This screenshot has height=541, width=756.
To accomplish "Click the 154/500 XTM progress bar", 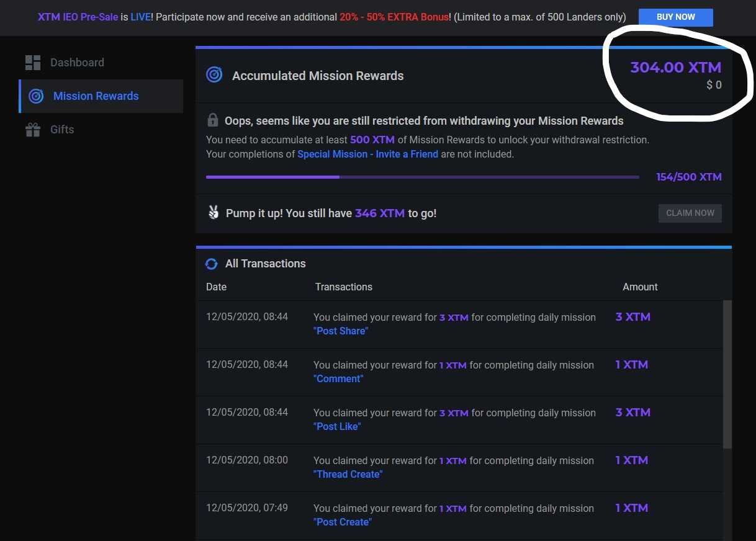I will (x=422, y=177).
